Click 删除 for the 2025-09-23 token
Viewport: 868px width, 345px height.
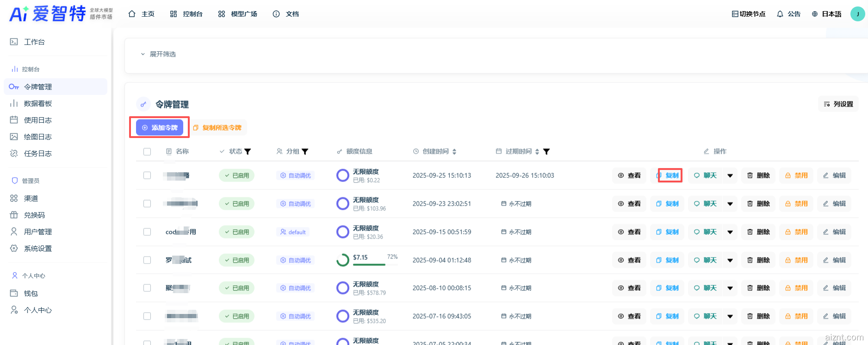(x=758, y=204)
